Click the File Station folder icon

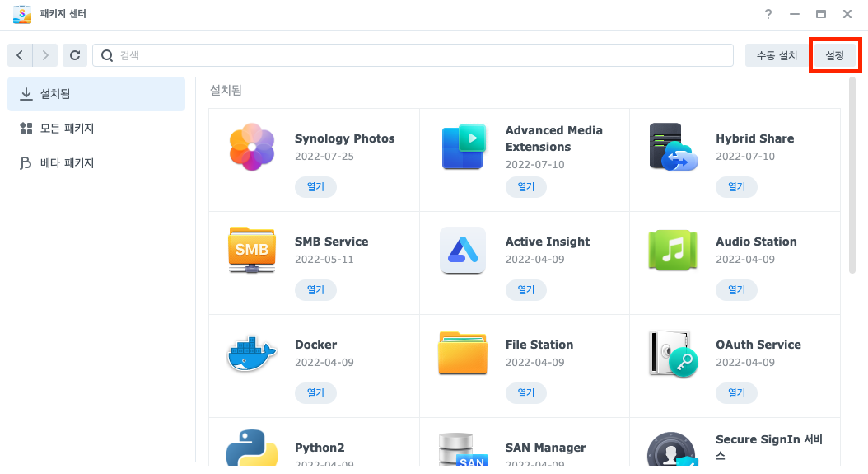click(x=463, y=353)
